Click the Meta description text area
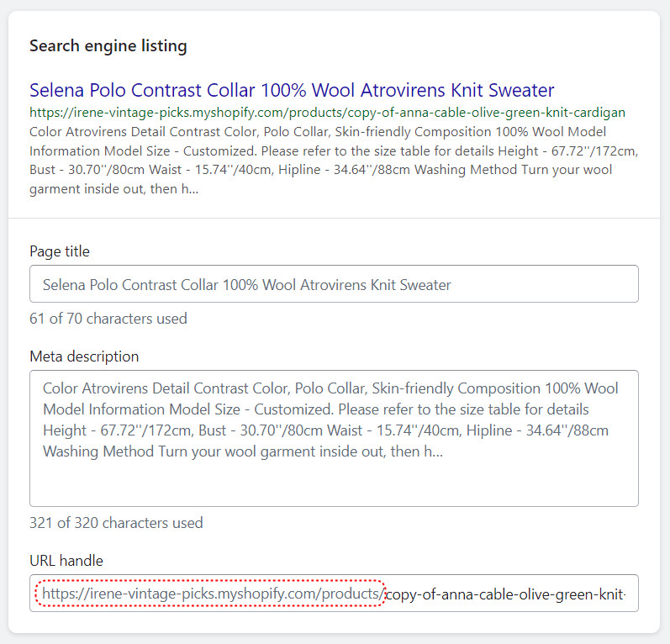The height and width of the screenshot is (644, 670). (334, 439)
